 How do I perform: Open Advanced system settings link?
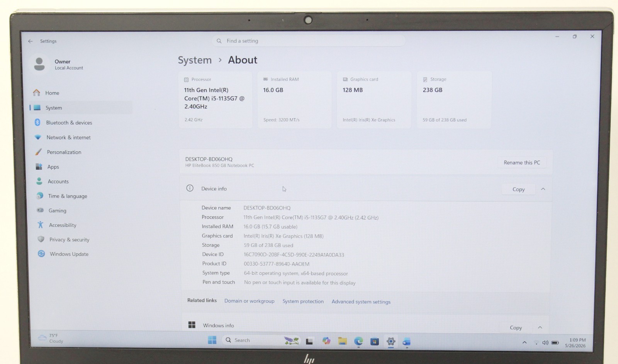pos(361,302)
